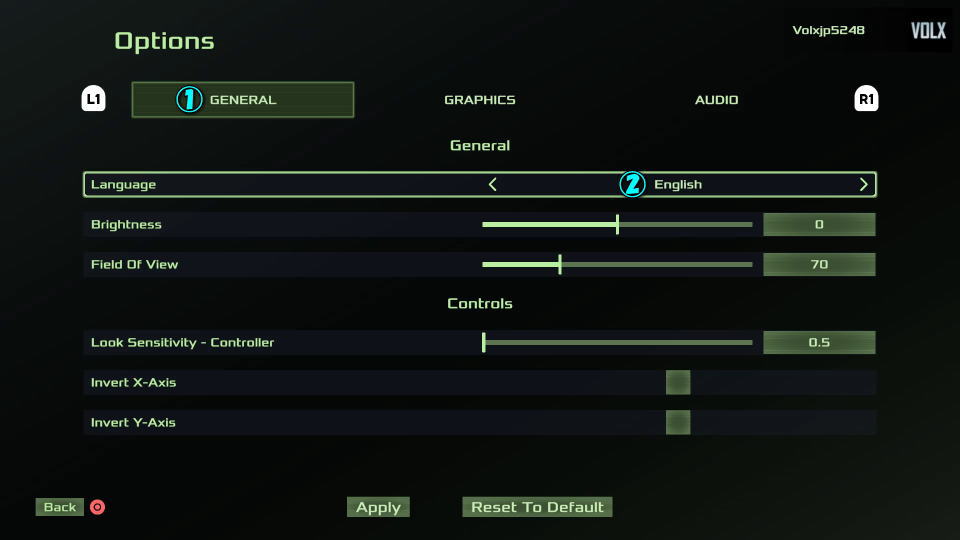The width and height of the screenshot is (960, 540).
Task: Click the cyan number 1 marker
Action: pyautogui.click(x=189, y=100)
